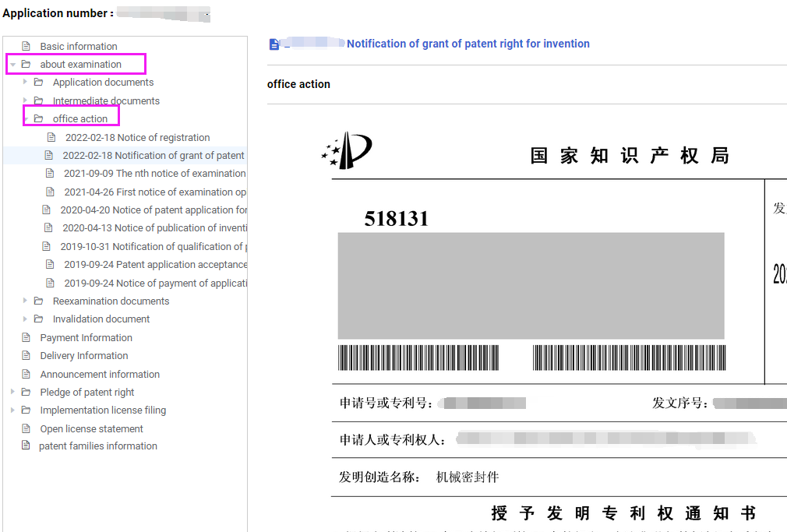
Task: Select Intermediate documents in the tree
Action: coord(106,101)
